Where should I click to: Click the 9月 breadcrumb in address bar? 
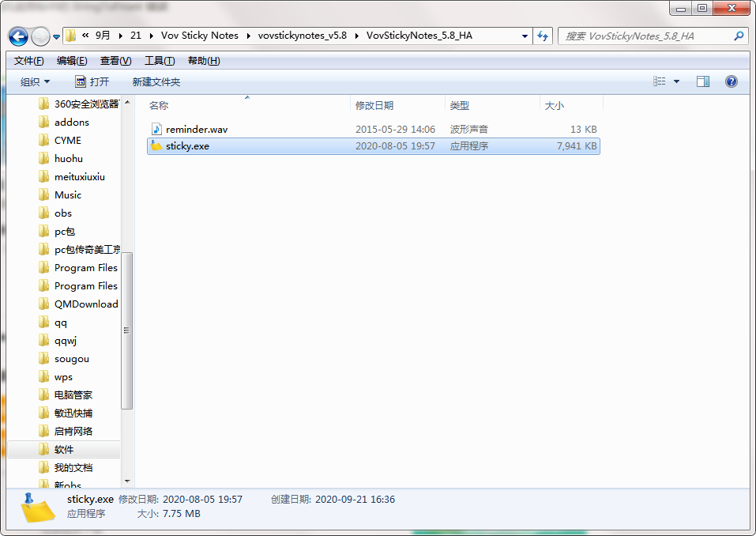(x=103, y=36)
